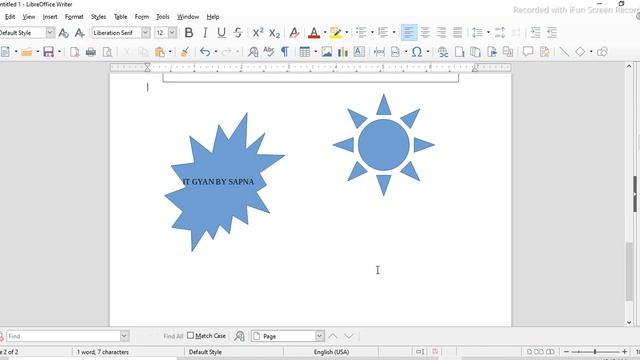Increase paragraph spacing

coord(500,33)
